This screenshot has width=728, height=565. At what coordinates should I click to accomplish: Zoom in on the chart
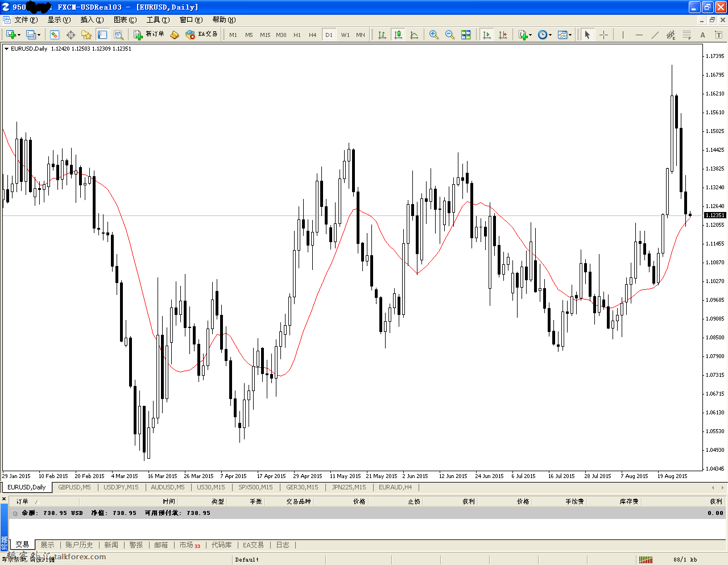[x=434, y=35]
